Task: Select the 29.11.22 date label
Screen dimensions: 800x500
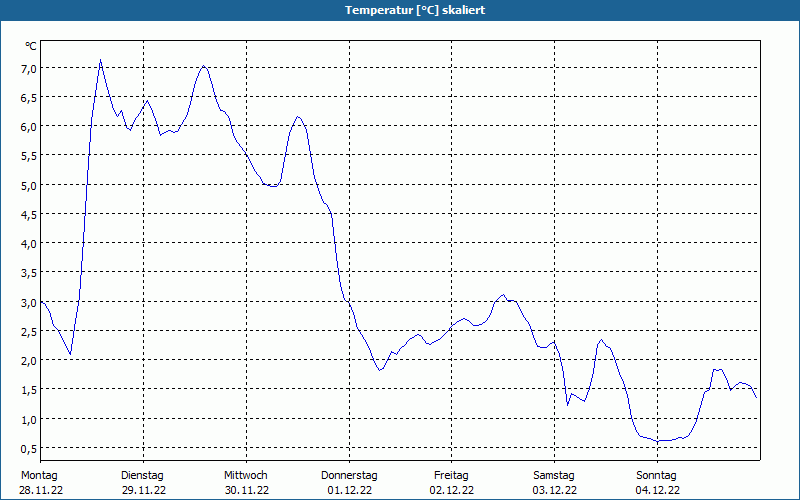Action: click(144, 490)
